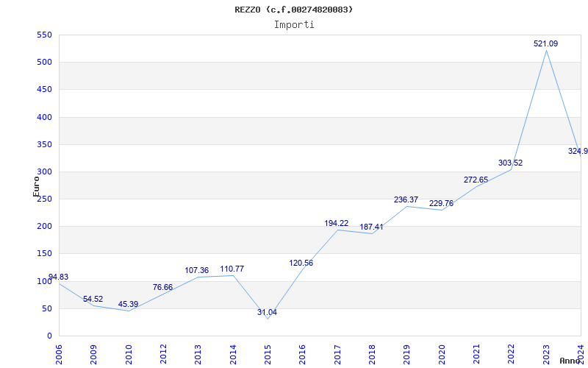Click the 2016 year tick label
Image resolution: width=588 pixels, height=368 pixels.
(303, 355)
